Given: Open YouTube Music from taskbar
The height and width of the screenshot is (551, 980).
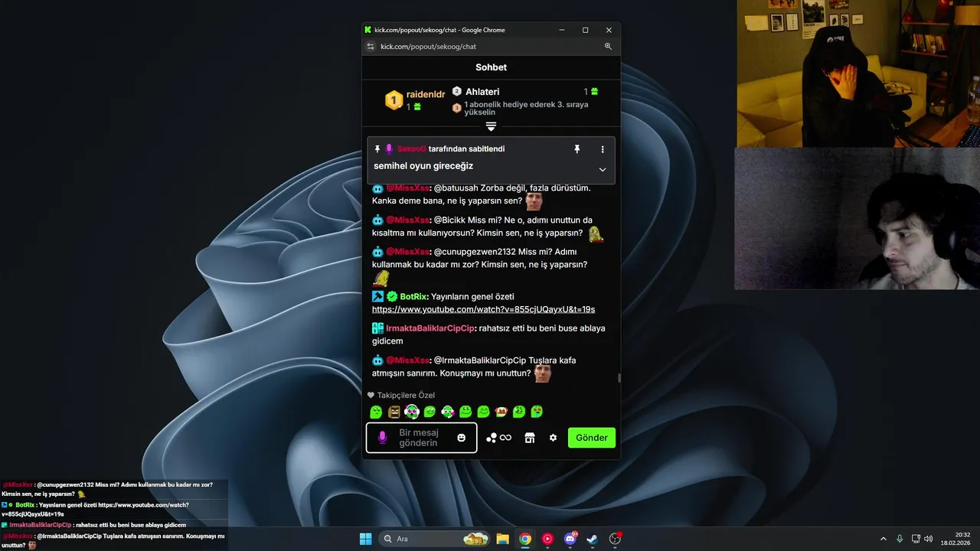Looking at the screenshot, I should point(547,539).
